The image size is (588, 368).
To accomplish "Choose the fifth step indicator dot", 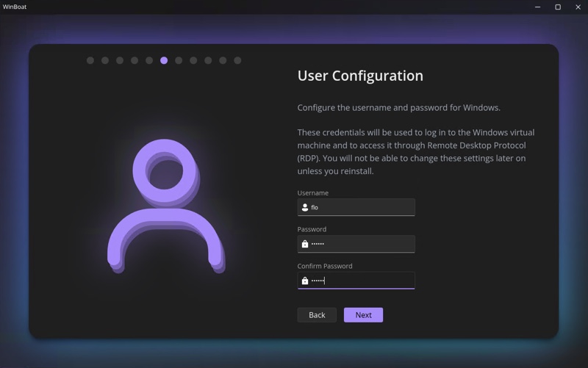I will 149,60.
